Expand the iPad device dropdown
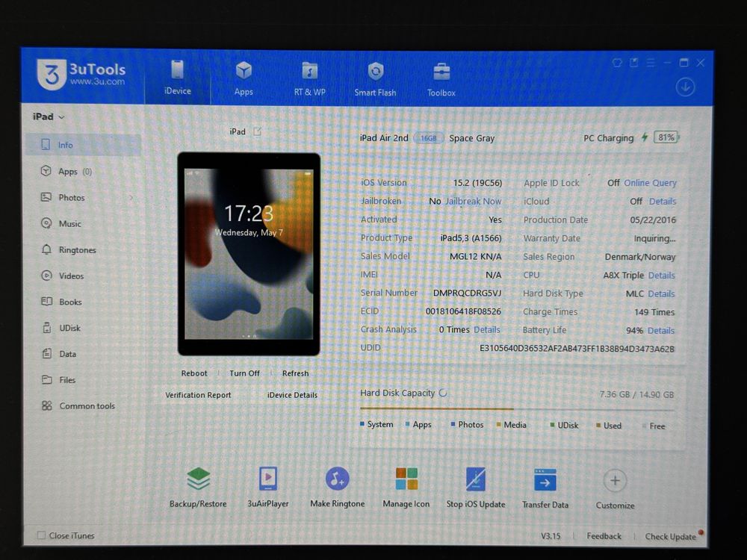The width and height of the screenshot is (747, 560). [x=48, y=116]
